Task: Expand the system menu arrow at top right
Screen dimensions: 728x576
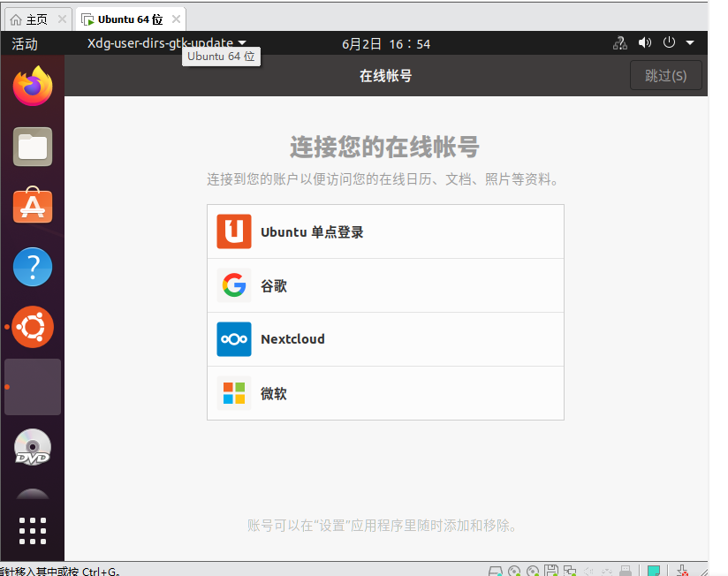Action: [690, 42]
